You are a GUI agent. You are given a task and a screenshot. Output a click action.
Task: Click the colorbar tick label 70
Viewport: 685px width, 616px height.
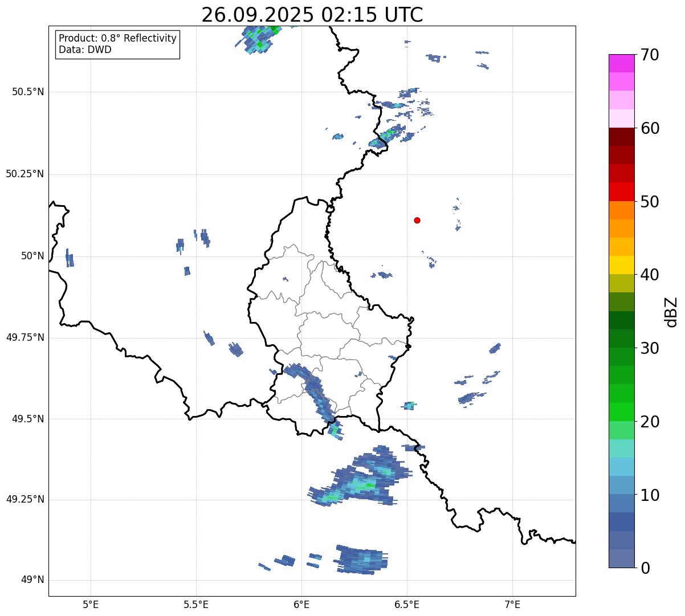click(650, 55)
